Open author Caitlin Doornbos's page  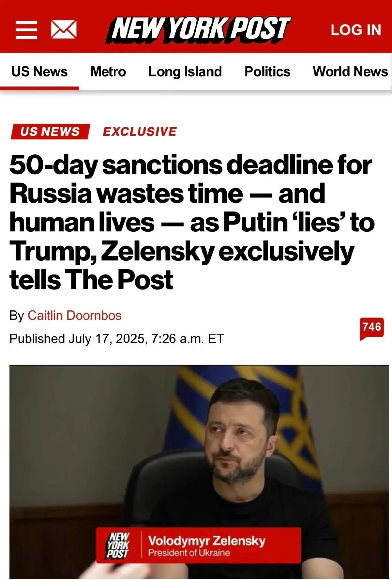coord(74,315)
